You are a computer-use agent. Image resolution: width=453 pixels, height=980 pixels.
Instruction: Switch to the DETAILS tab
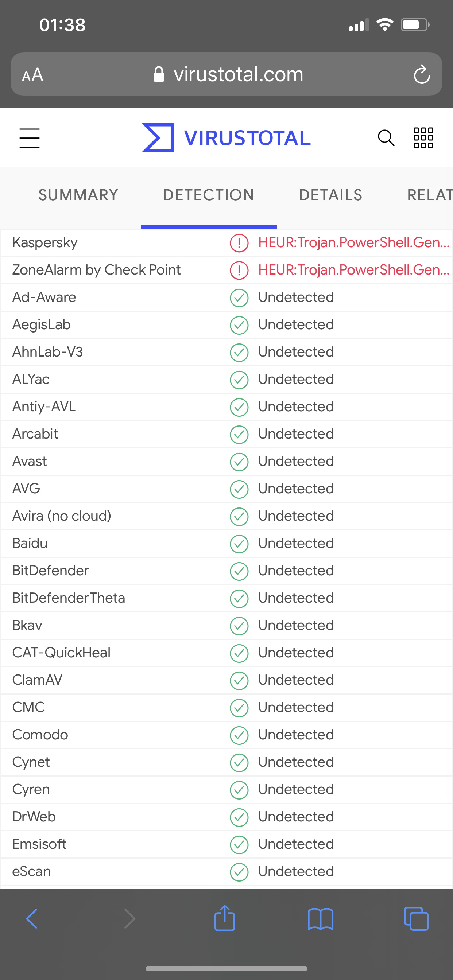(x=330, y=195)
